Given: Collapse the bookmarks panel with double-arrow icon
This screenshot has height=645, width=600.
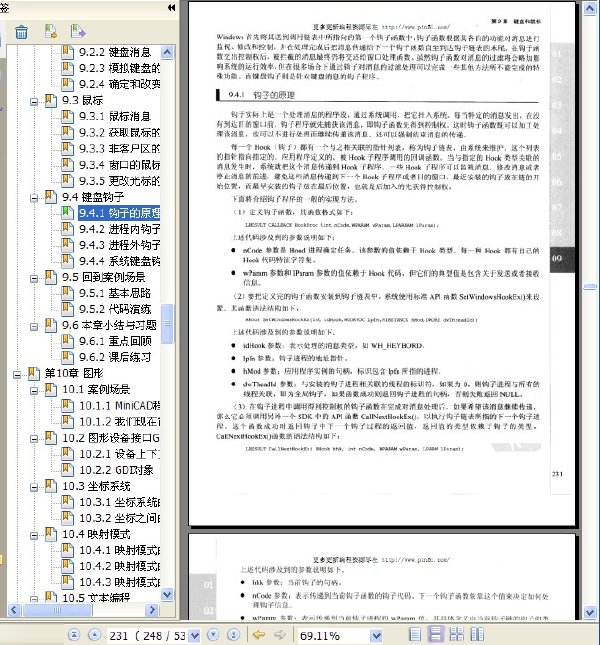Looking at the screenshot, I should [171, 8].
